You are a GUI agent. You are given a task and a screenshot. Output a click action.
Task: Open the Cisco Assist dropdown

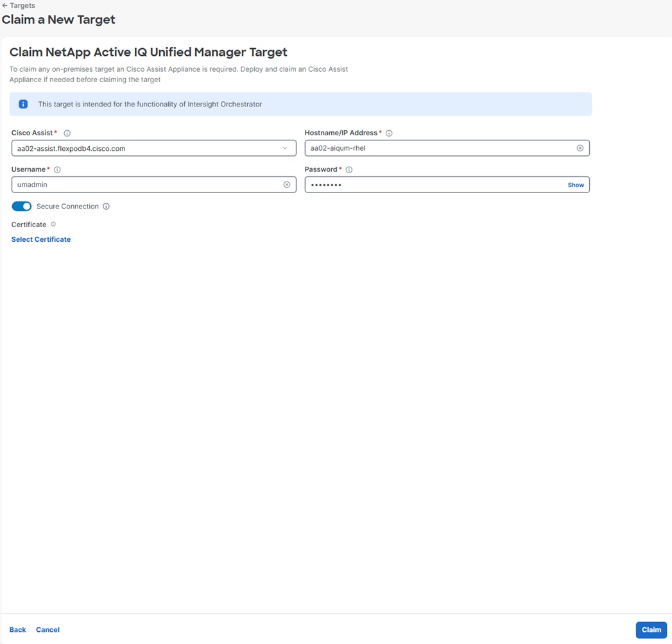tap(154, 148)
